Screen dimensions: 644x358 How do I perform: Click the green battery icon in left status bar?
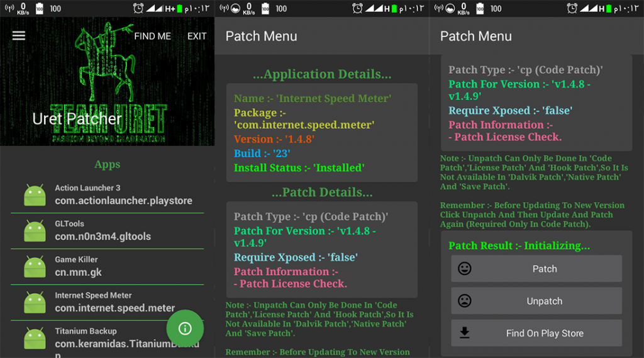click(179, 8)
